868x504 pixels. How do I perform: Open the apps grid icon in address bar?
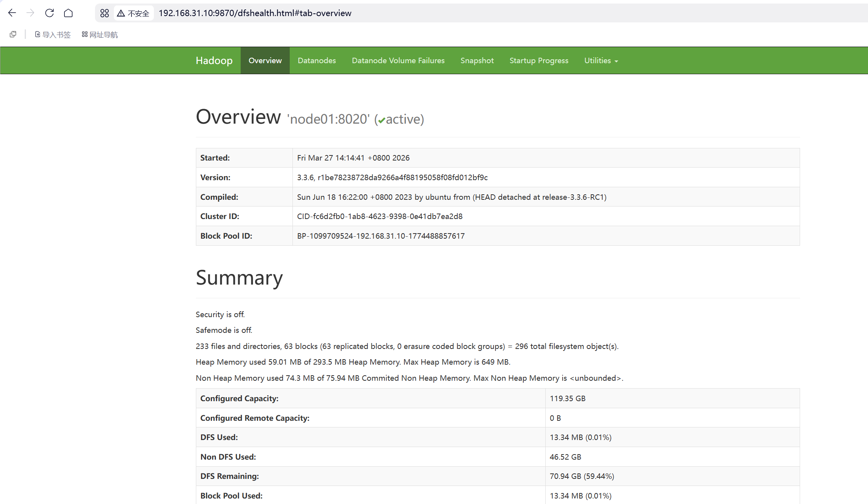104,13
